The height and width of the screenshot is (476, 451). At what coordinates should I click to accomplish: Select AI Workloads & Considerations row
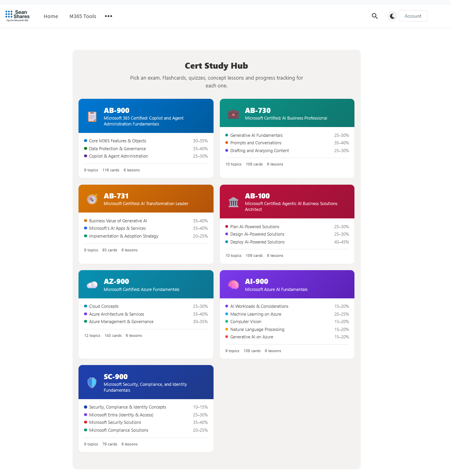287,306
